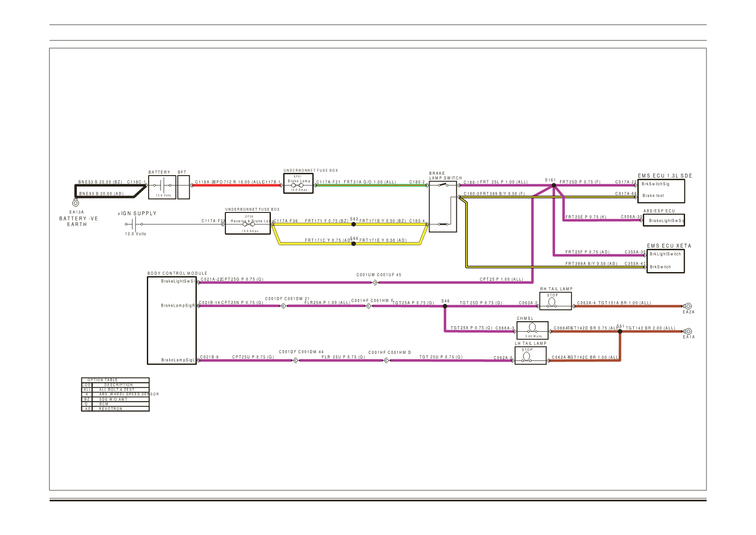Select the battery 12.0 Volts cell symbol
Viewport: 756px width, 535px height.
pyautogui.click(x=162, y=187)
